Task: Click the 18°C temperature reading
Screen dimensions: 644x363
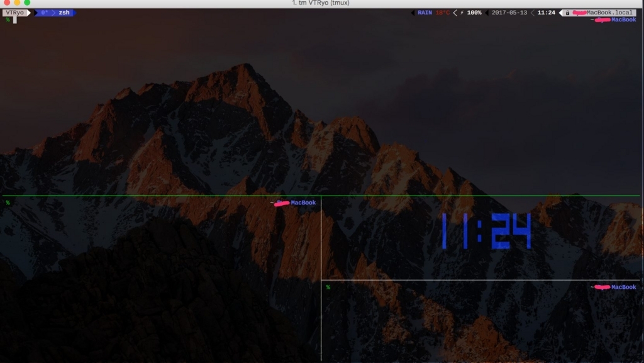Action: [x=442, y=13]
